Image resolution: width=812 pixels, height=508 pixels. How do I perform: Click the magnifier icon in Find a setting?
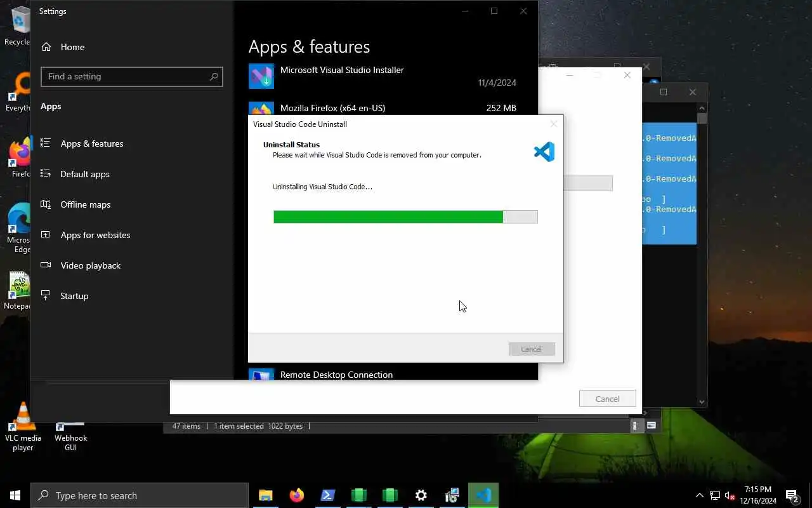pyautogui.click(x=214, y=76)
